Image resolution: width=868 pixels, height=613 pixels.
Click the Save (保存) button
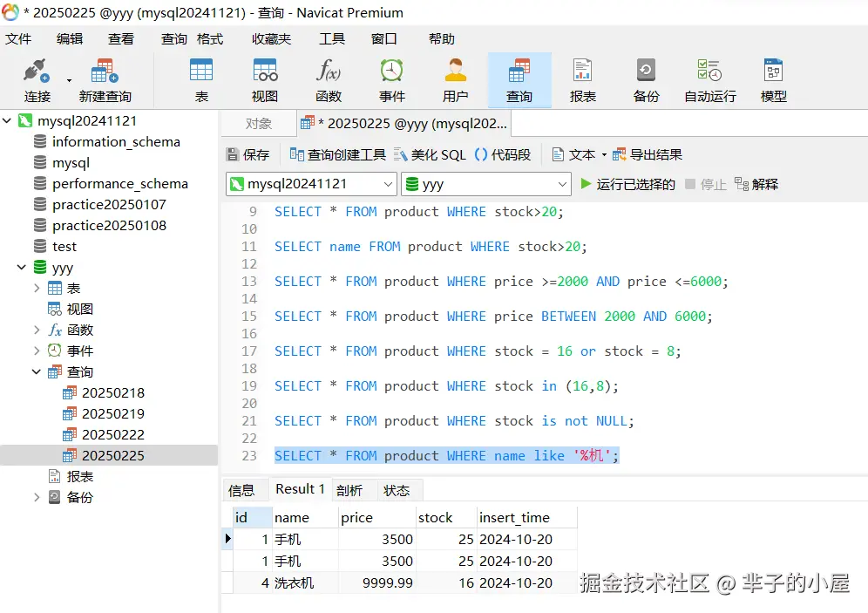pyautogui.click(x=248, y=154)
